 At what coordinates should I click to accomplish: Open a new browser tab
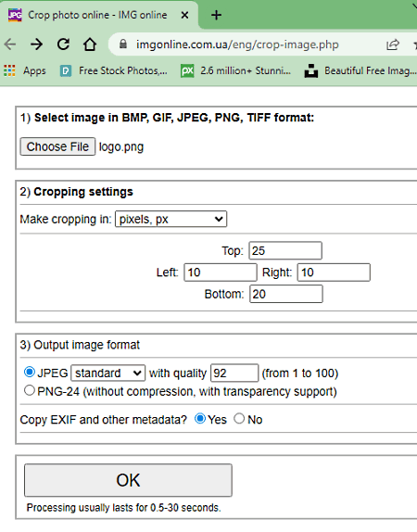tap(216, 15)
